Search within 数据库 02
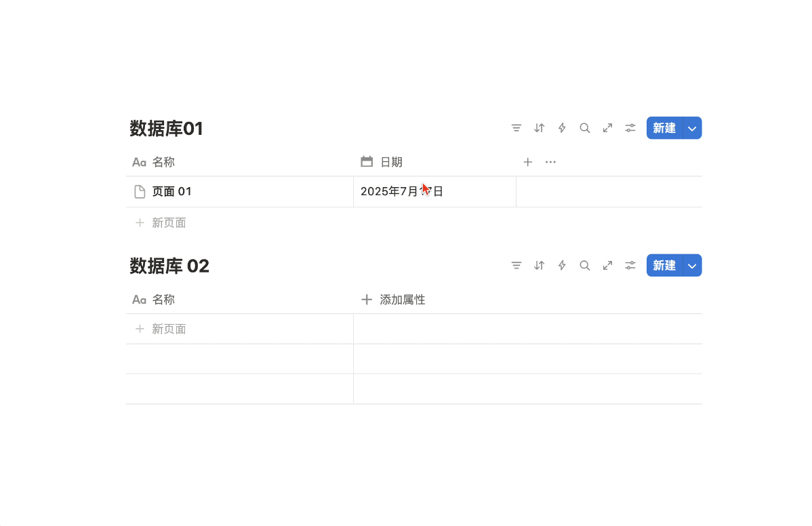 pyautogui.click(x=585, y=266)
